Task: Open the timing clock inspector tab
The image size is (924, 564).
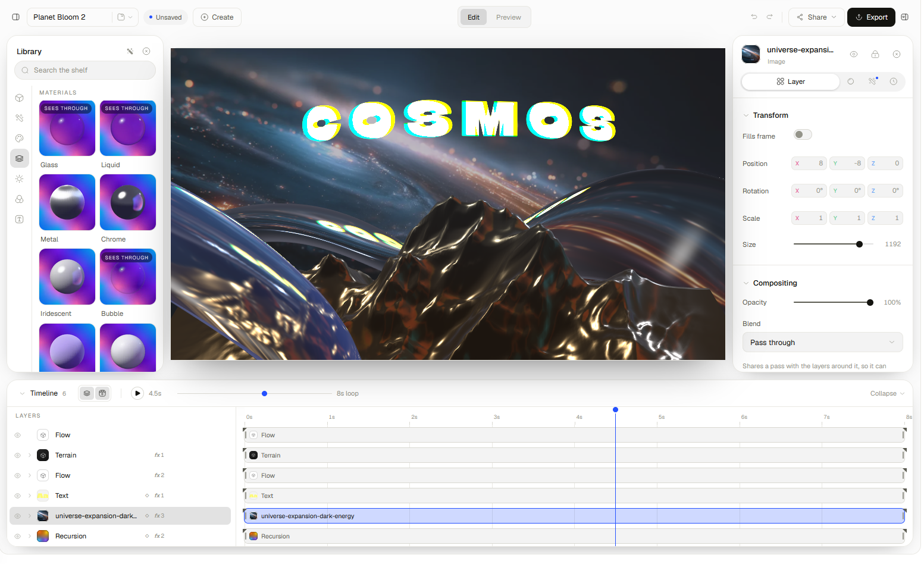Action: coord(893,82)
